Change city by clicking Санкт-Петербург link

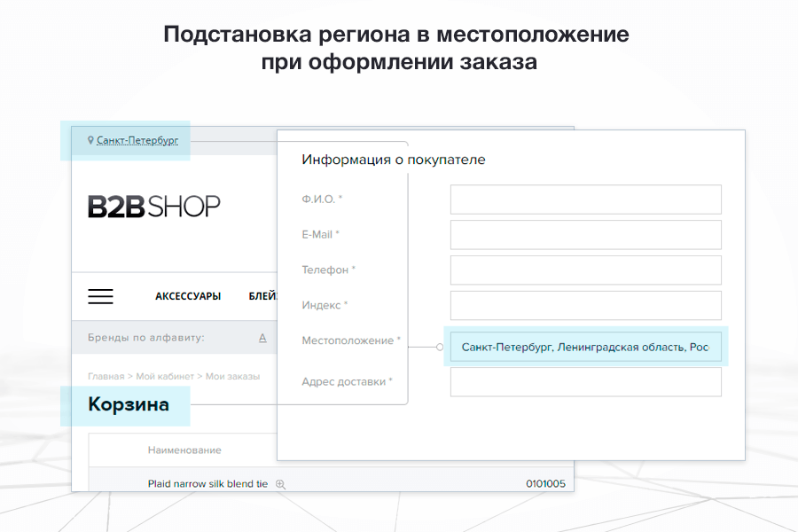point(137,140)
